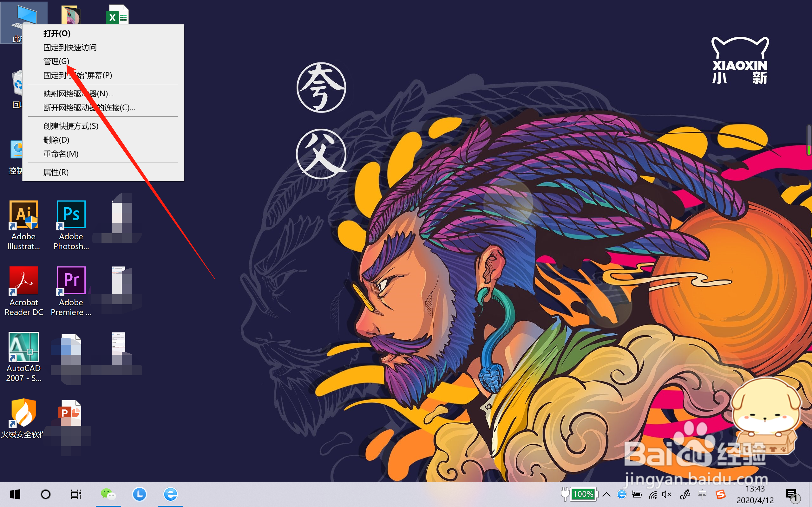Click 创建快捷方式(S) in the context menu
The height and width of the screenshot is (507, 812).
click(71, 126)
